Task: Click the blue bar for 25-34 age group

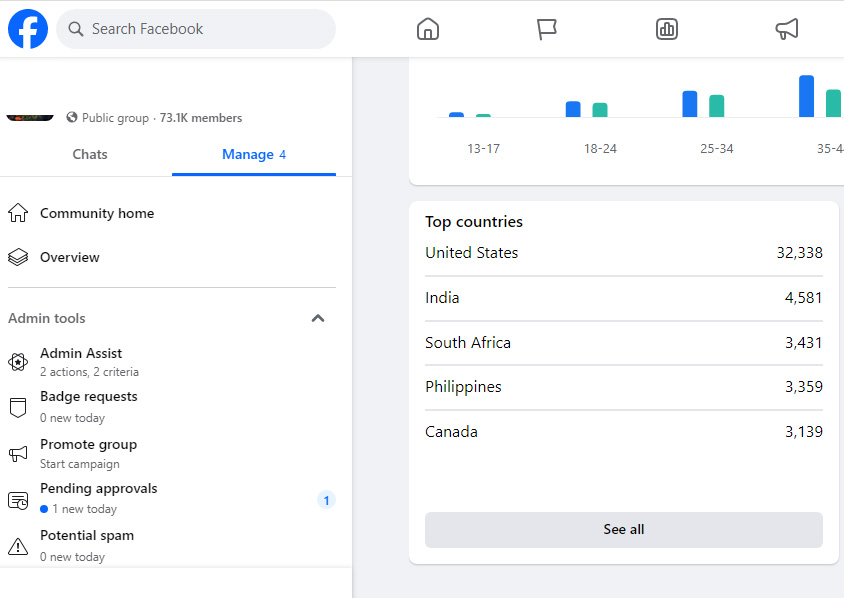Action: [x=689, y=104]
